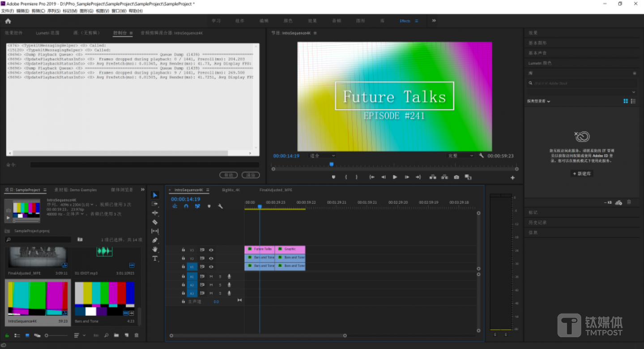Switch to BigMix_4K sequence tab
This screenshot has height=349, width=644.
point(231,190)
